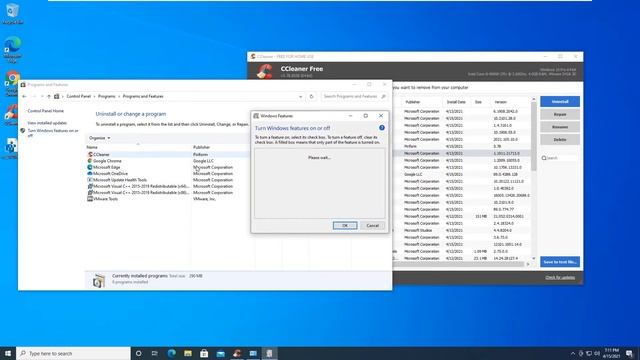
Task: Open File Explorer from the taskbar
Action: click(x=188, y=353)
